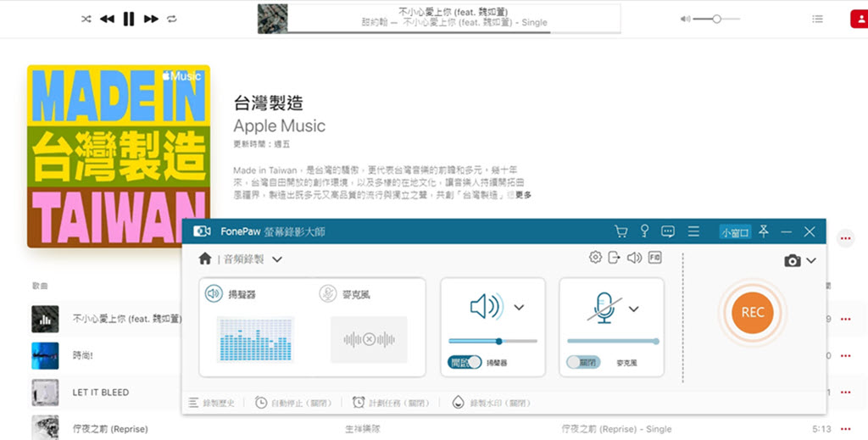This screenshot has height=440, width=868.
Task: Toggle shuffle in the Apple Music player
Action: pyautogui.click(x=86, y=19)
